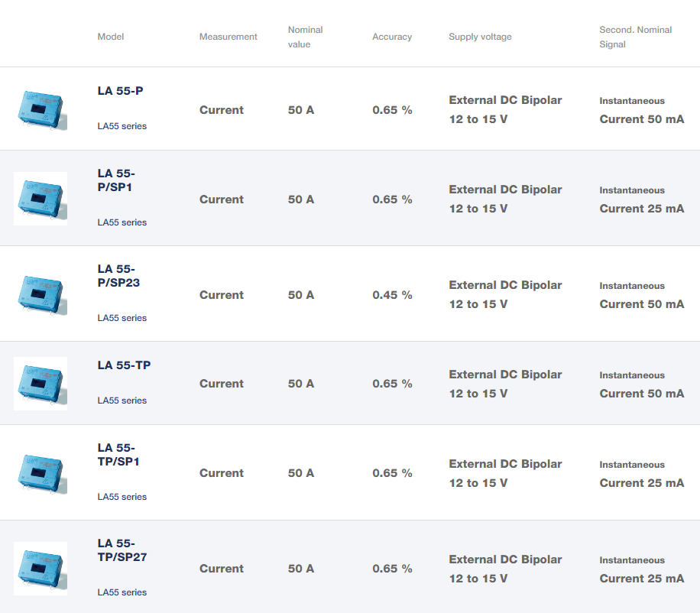This screenshot has width=700, height=613.
Task: Select the Supply voltage column header
Action: click(x=480, y=37)
